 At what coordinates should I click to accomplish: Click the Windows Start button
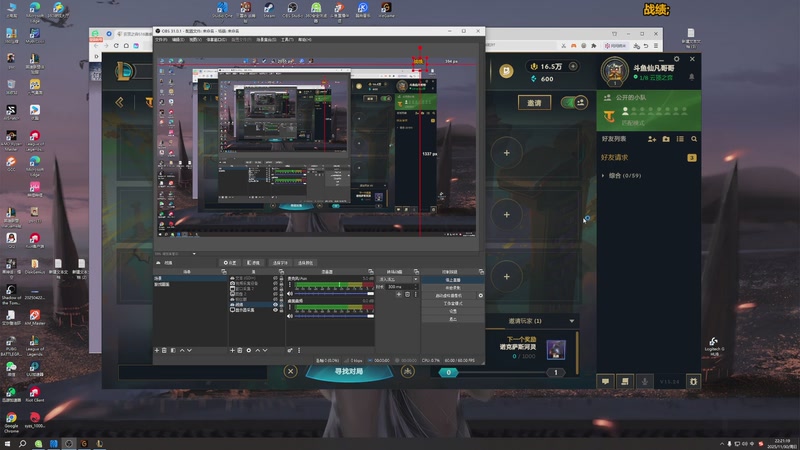[7, 444]
